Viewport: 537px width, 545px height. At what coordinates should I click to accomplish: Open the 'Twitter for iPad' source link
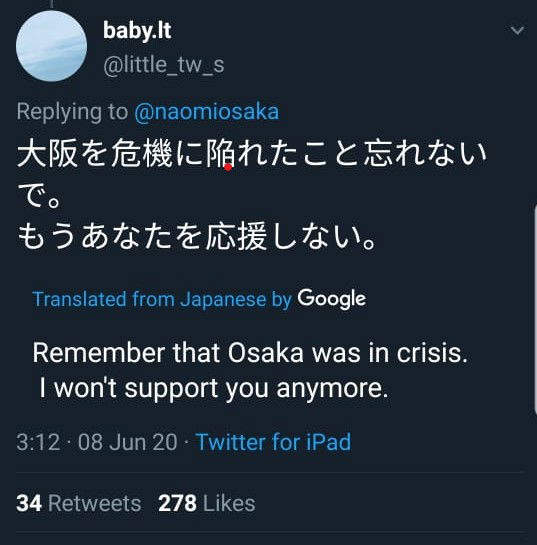point(273,442)
